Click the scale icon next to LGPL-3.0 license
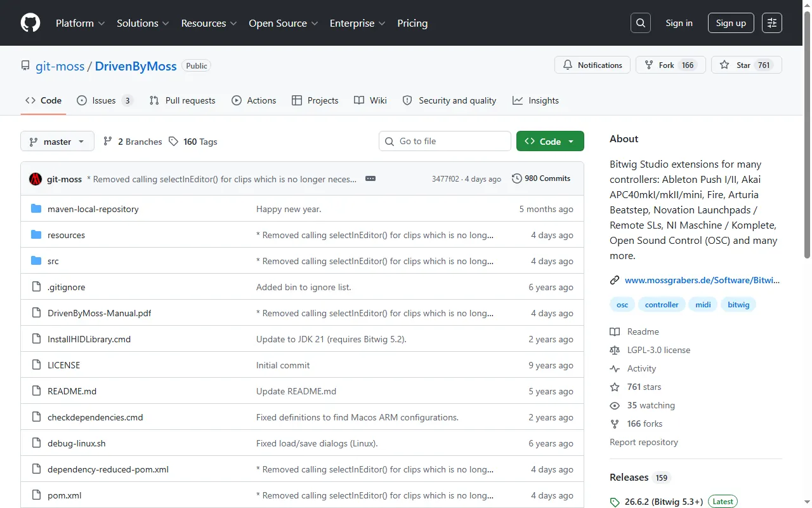812x508 pixels. tap(615, 350)
